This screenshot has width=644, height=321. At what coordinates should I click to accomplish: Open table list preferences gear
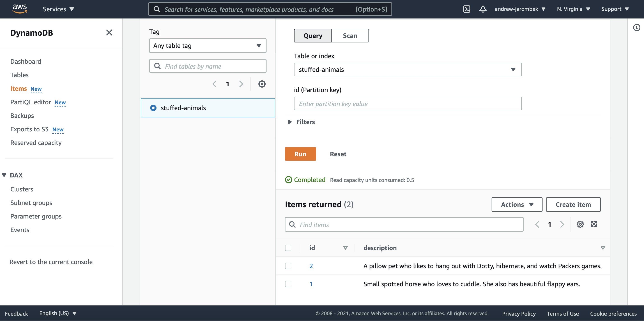pyautogui.click(x=262, y=84)
